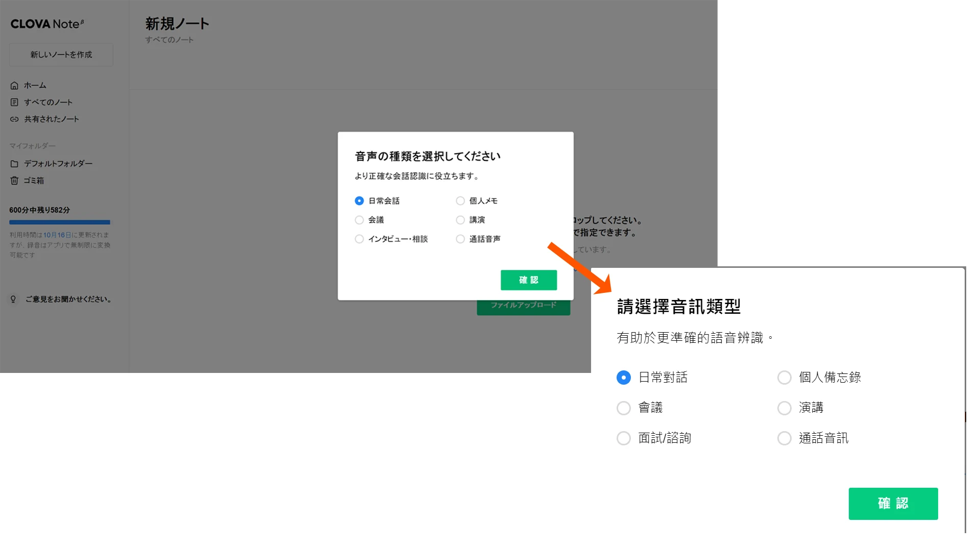980x551 pixels.
Task: Click the green 確認 button in Japanese dialog
Action: [x=529, y=280]
